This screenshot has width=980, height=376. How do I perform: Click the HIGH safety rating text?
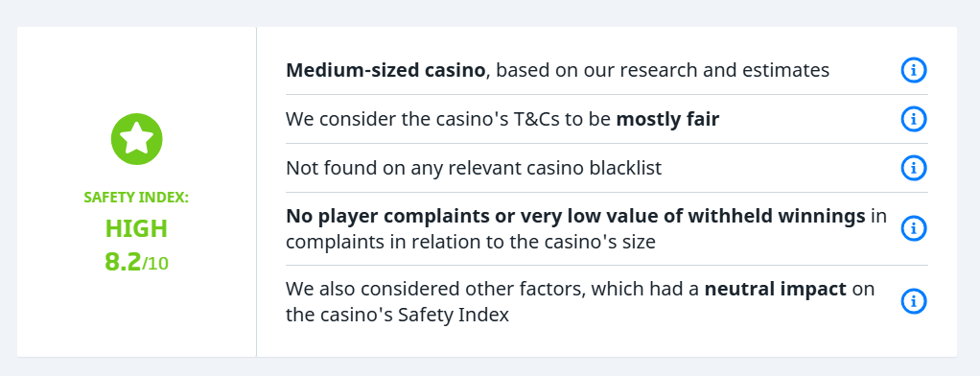coord(136,229)
